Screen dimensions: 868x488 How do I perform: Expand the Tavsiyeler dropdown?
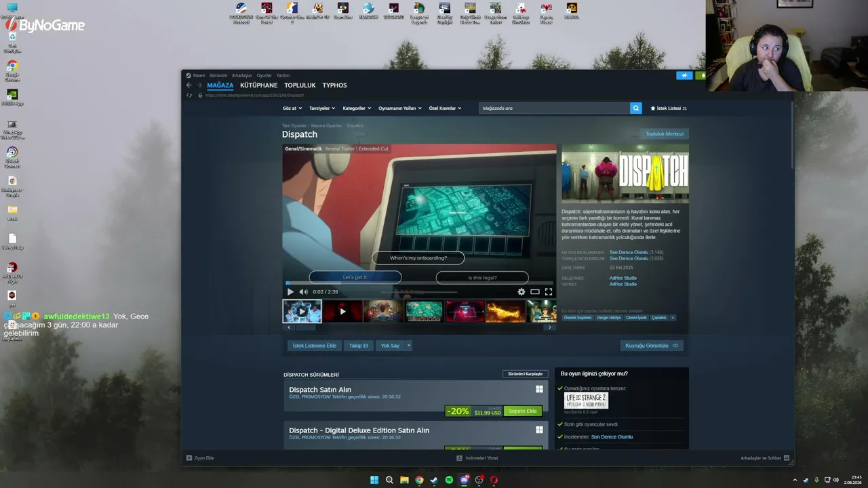(x=322, y=108)
